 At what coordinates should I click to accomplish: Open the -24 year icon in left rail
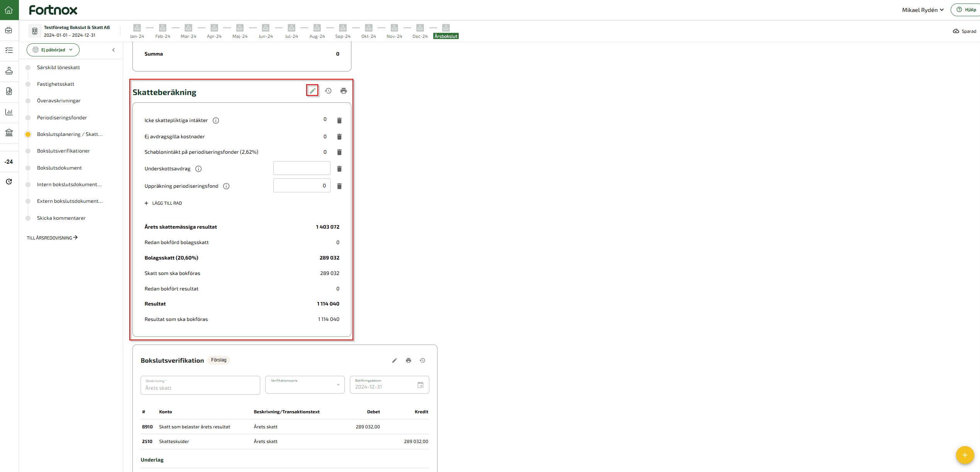[9, 162]
